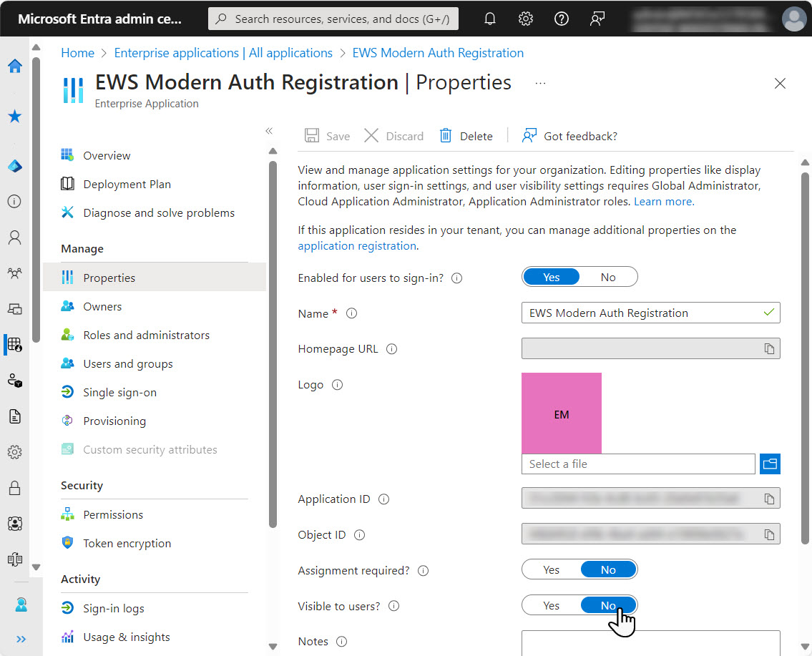Open the ellipsis more options next to title
This screenshot has height=656, width=812.
click(540, 83)
